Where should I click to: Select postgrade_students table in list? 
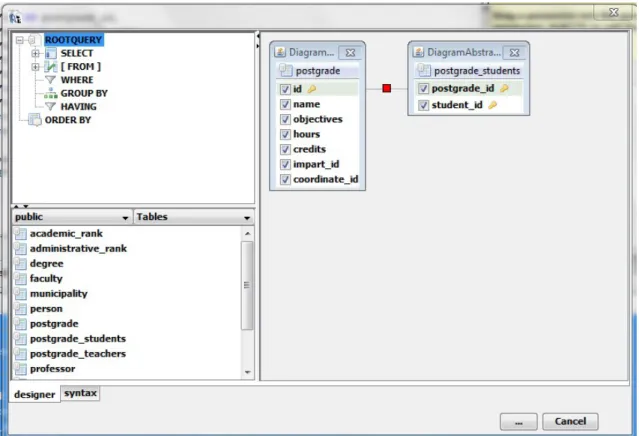(x=78, y=339)
